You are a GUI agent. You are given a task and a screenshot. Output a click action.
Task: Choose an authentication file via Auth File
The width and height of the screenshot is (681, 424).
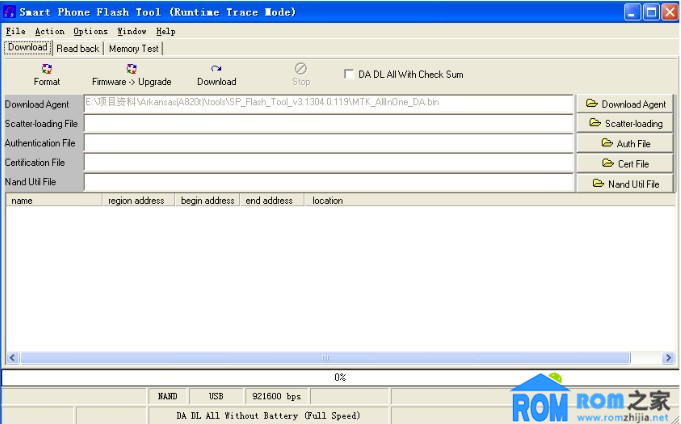pos(625,144)
